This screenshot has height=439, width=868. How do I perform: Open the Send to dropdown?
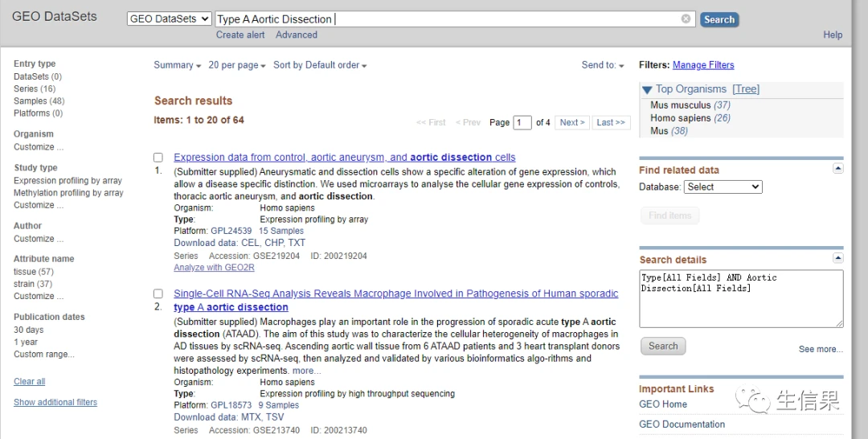[x=602, y=65]
